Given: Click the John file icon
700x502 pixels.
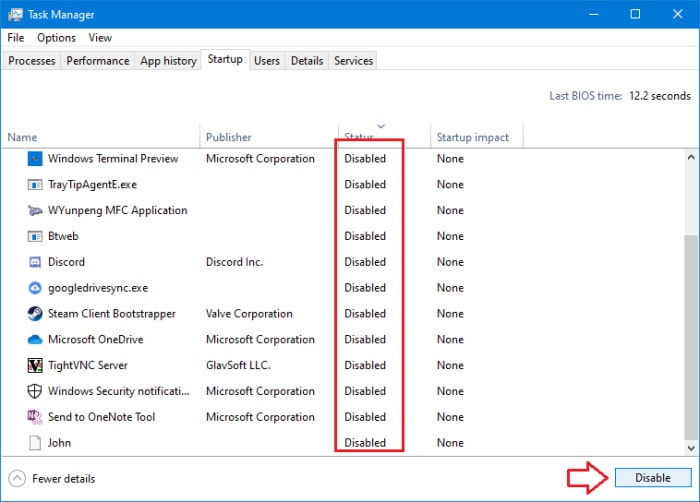Looking at the screenshot, I should point(35,443).
